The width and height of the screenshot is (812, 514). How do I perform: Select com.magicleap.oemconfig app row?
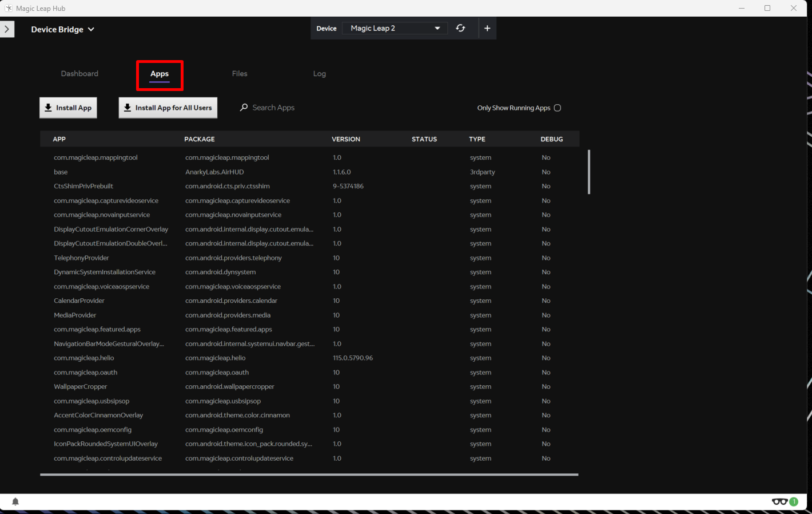click(309, 429)
